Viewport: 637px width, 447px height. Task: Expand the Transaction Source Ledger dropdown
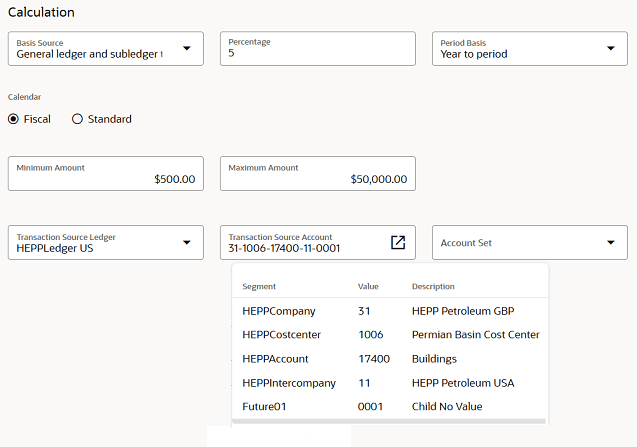187,242
